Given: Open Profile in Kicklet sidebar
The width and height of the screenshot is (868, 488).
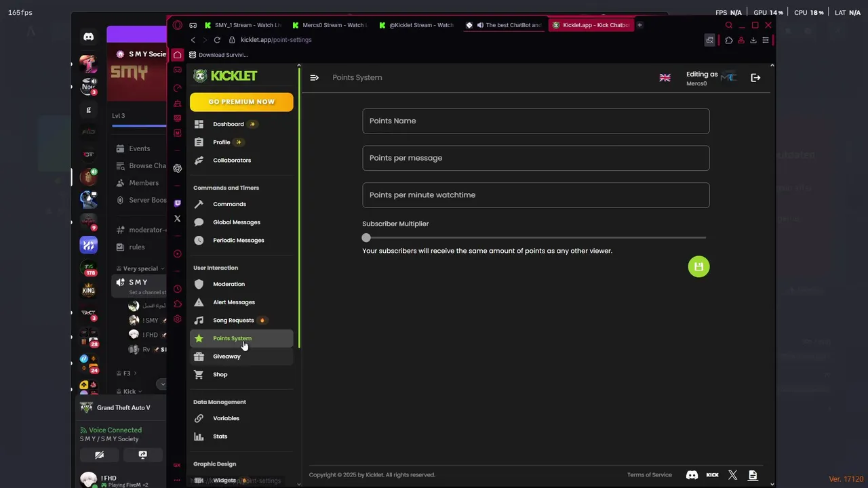Looking at the screenshot, I should coord(241,142).
